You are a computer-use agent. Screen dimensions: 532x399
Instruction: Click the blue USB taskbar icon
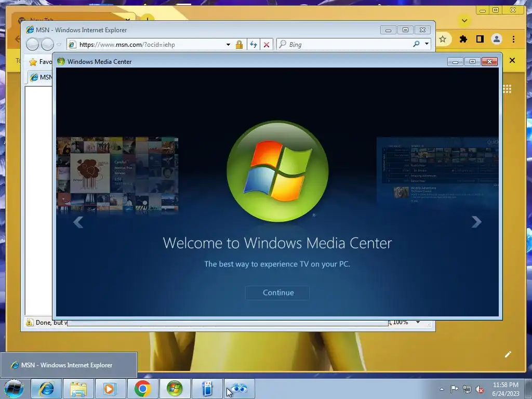[x=207, y=389]
